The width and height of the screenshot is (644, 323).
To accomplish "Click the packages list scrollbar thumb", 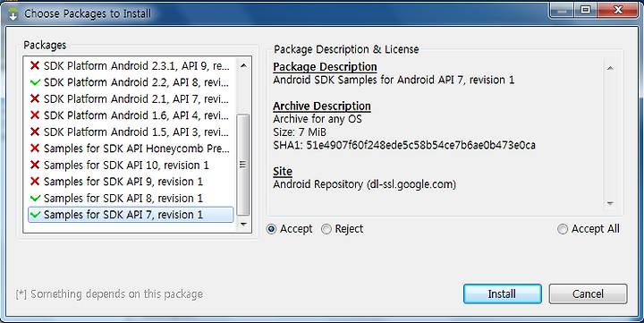I will [243, 165].
